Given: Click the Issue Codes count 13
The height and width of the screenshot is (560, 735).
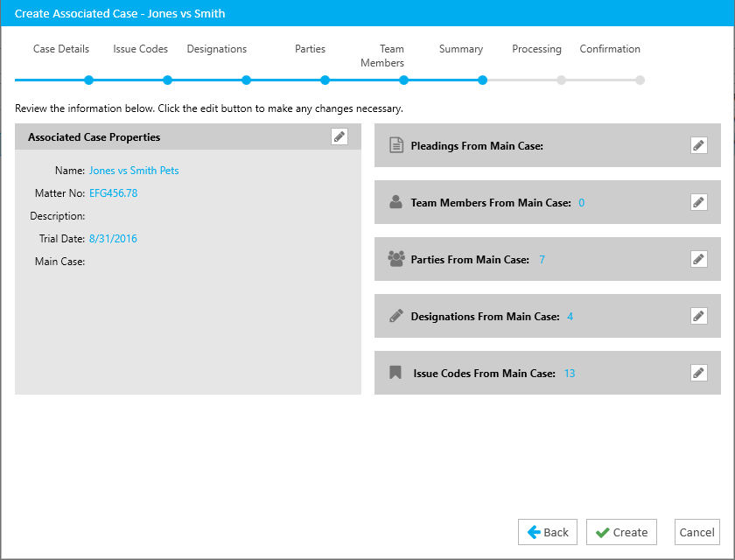Looking at the screenshot, I should 570,374.
